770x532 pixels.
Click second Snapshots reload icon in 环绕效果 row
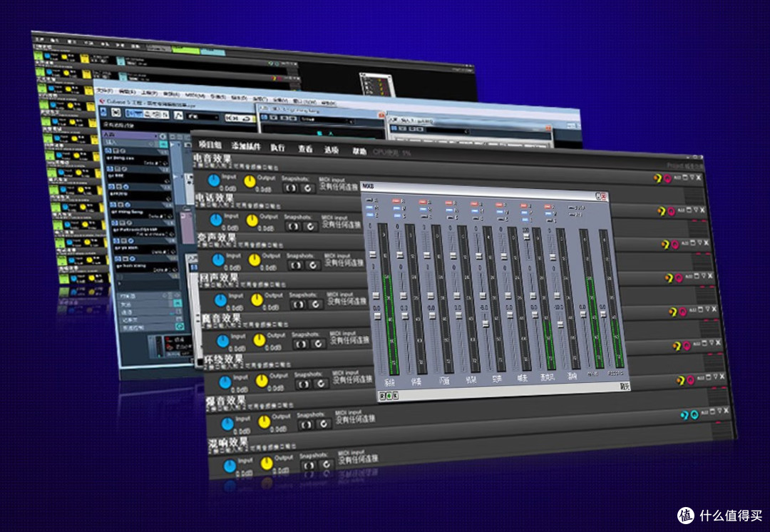coord(321,384)
